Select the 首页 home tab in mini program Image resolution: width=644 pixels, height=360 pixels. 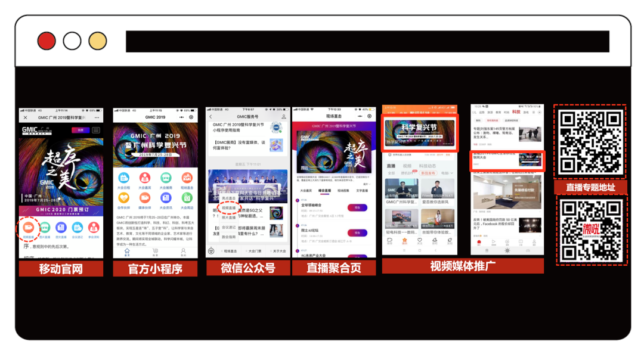pos(127,252)
